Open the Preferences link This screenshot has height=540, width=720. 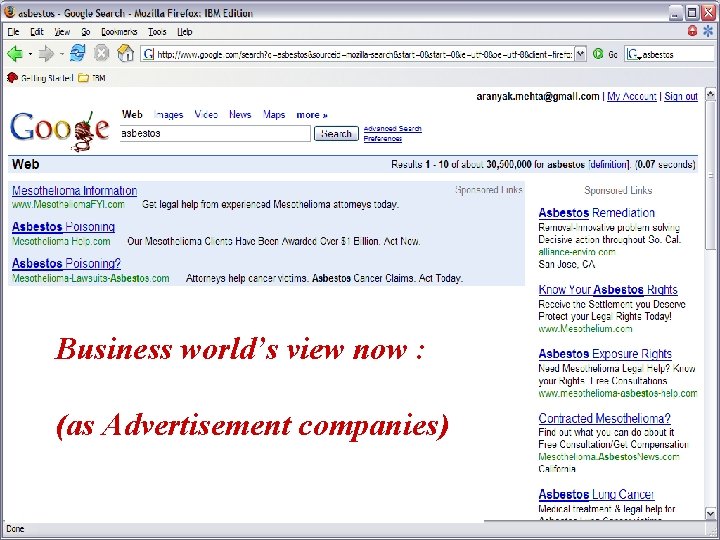[383, 138]
